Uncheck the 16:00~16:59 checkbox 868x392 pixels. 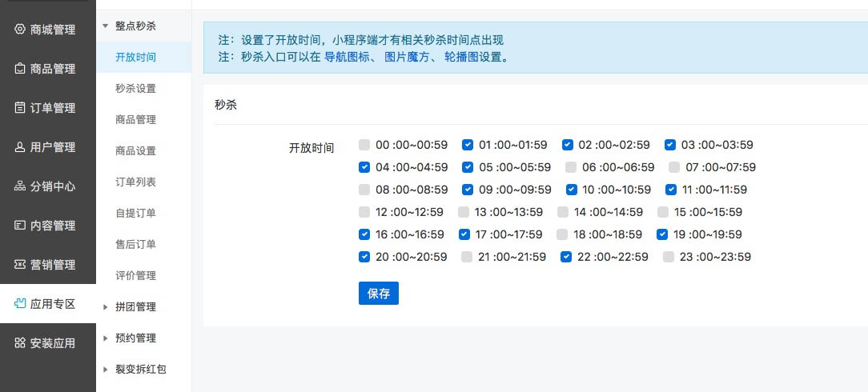[x=364, y=234]
